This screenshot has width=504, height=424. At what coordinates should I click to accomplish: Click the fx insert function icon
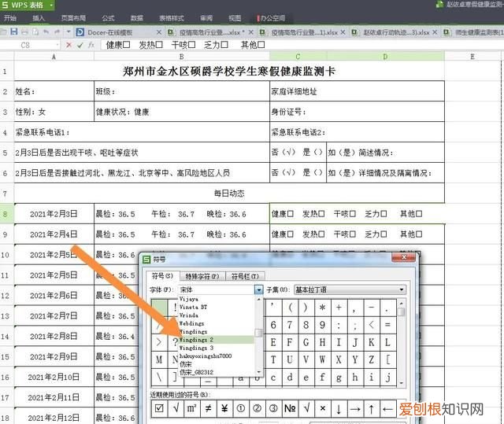click(x=91, y=45)
